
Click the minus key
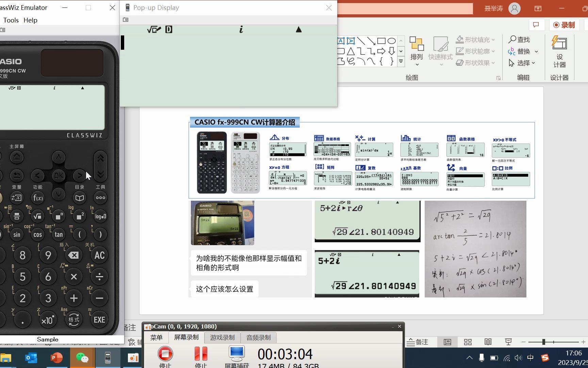pos(99,298)
